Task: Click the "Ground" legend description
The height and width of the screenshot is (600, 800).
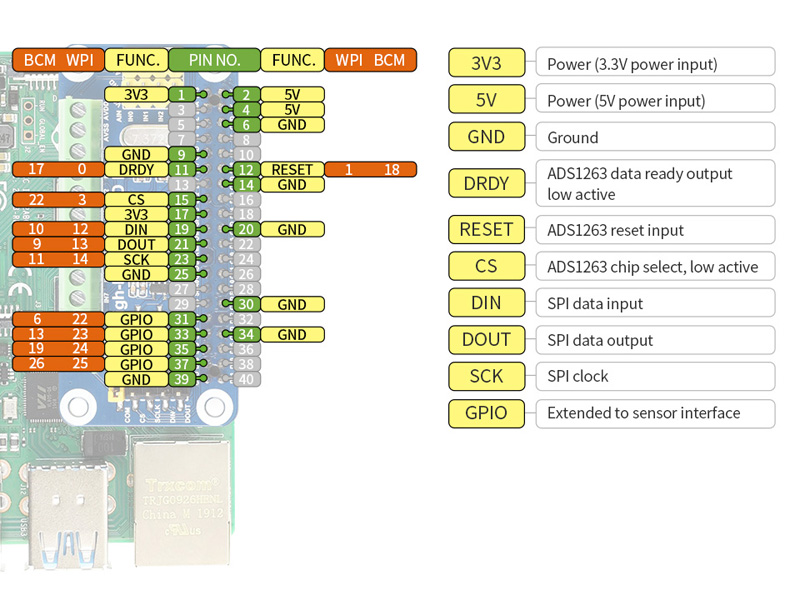Action: point(656,136)
